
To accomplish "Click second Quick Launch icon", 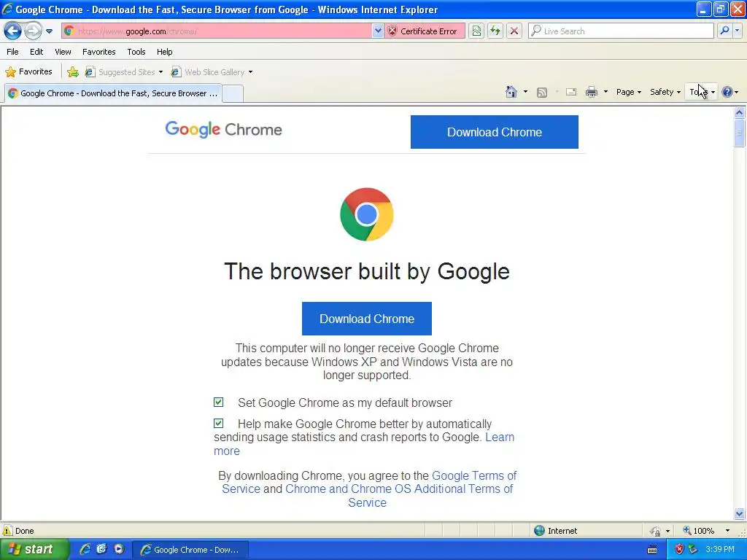I will [101, 549].
